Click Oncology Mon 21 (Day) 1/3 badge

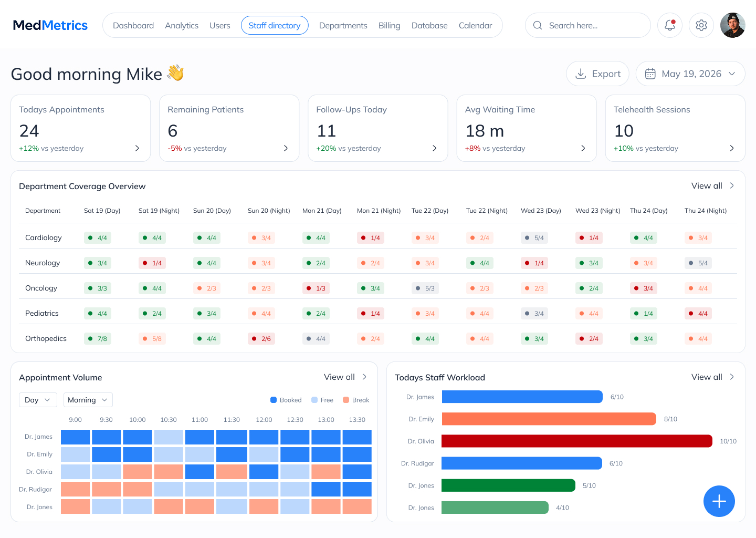click(316, 288)
